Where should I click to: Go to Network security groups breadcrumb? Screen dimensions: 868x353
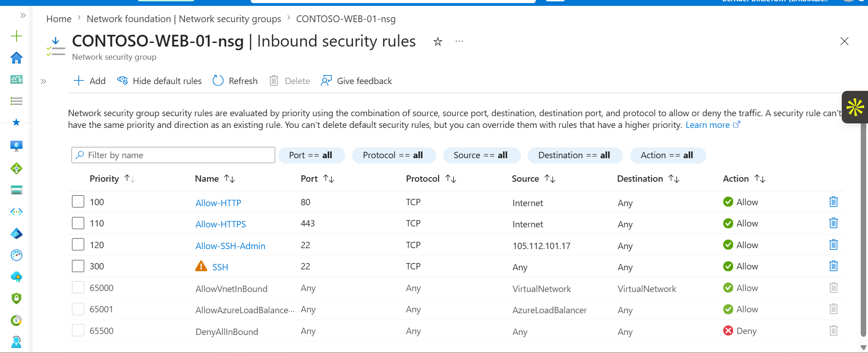(x=184, y=19)
